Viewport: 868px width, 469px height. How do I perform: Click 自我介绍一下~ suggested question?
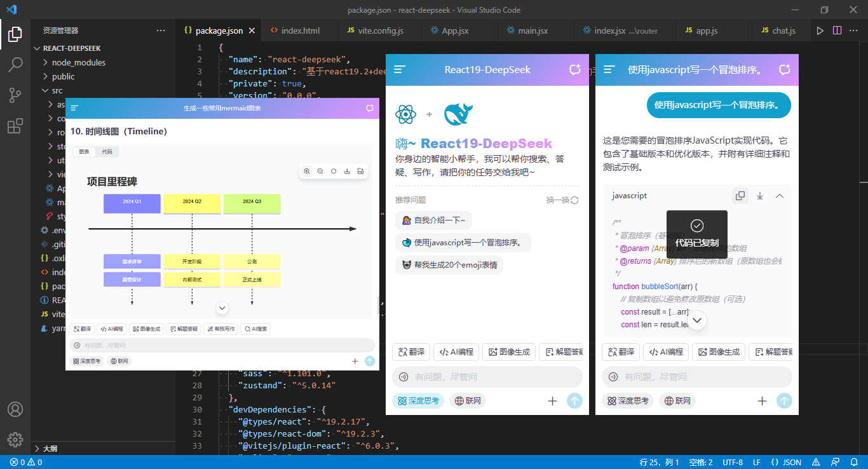pos(433,221)
